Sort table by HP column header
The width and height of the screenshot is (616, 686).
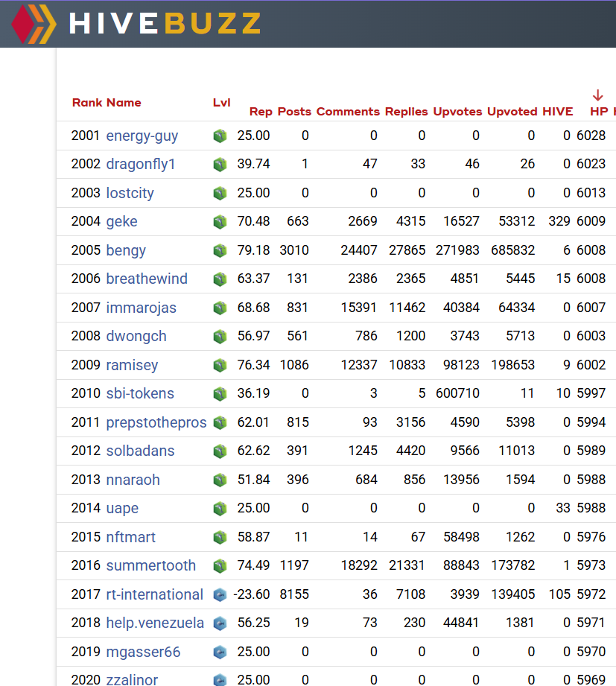click(x=599, y=112)
